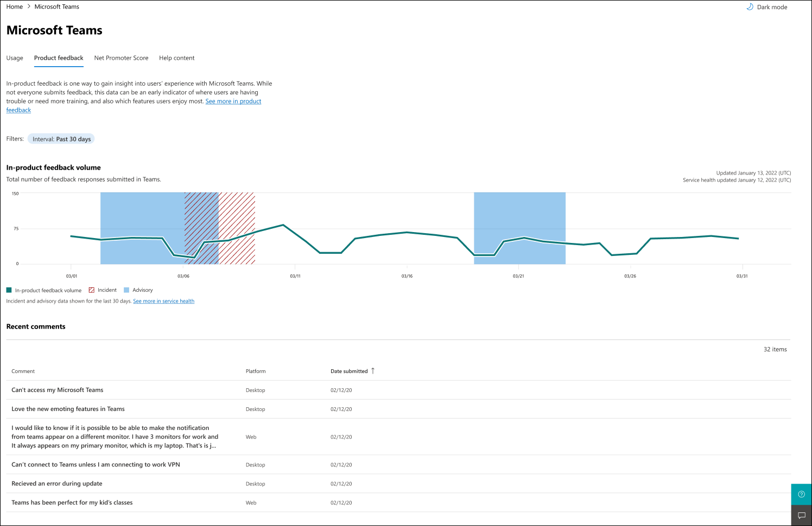
Task: Click the Service health updated January 12 text
Action: click(x=737, y=180)
